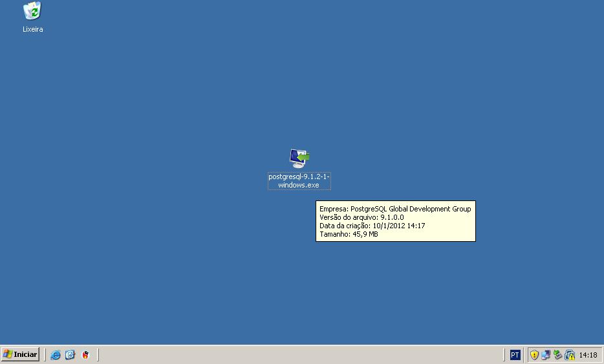Screen dimensions: 604x364
Task: Open the Iniciar start menu
Action: (20, 354)
